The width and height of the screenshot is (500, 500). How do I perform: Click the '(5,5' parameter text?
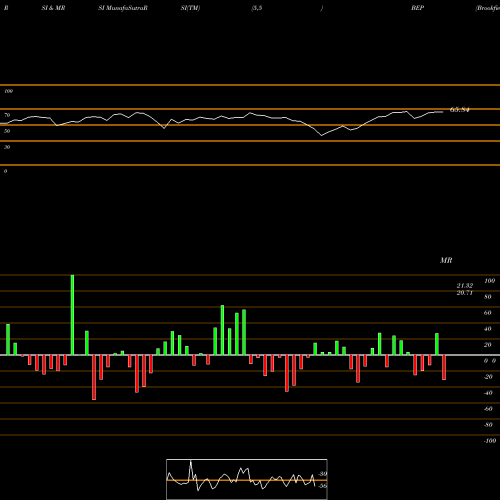(x=257, y=8)
